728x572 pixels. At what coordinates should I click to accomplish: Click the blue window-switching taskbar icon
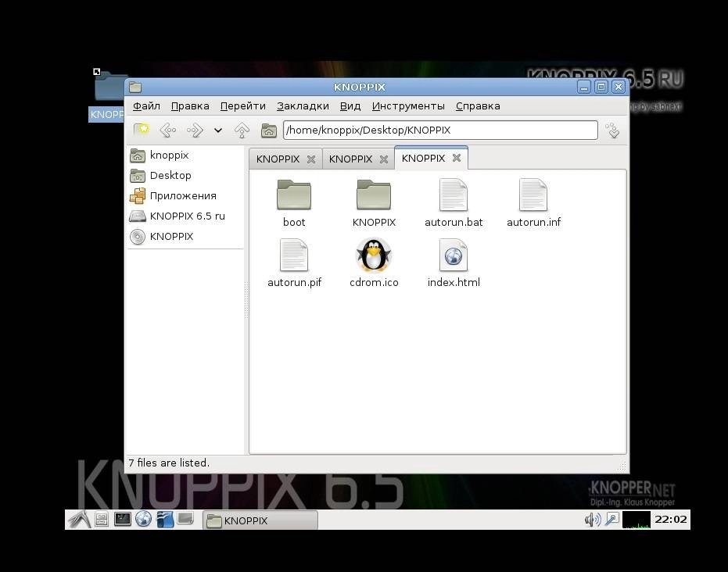tap(165, 519)
